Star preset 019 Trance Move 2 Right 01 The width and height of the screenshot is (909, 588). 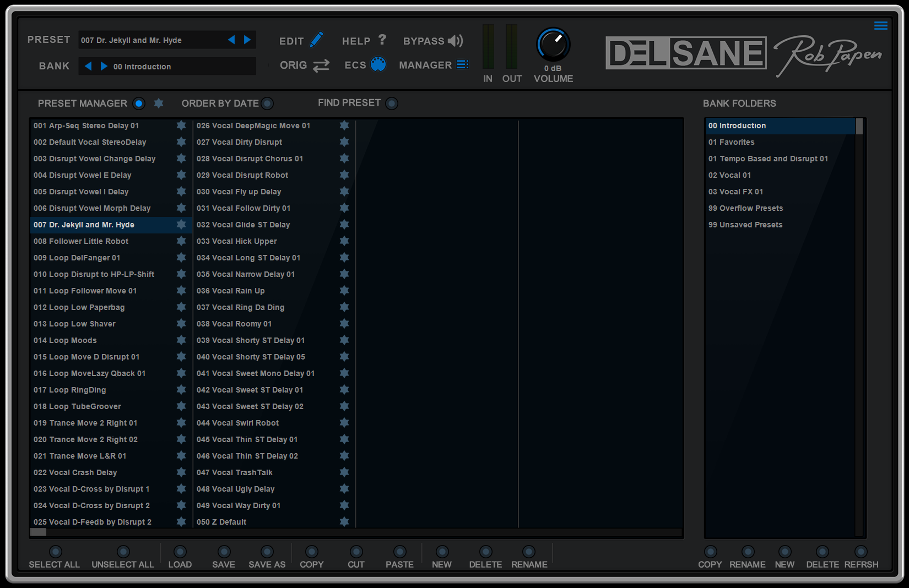[181, 423]
